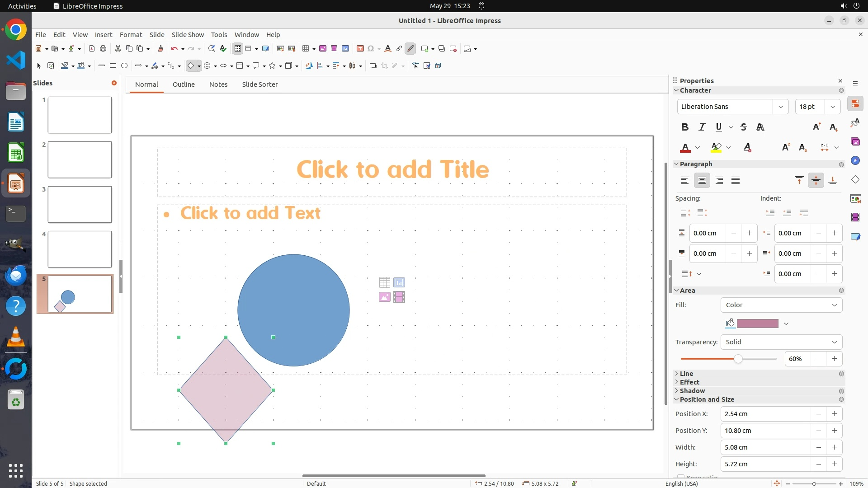
Task: Select the Ellipse drawing tool
Action: [124, 66]
